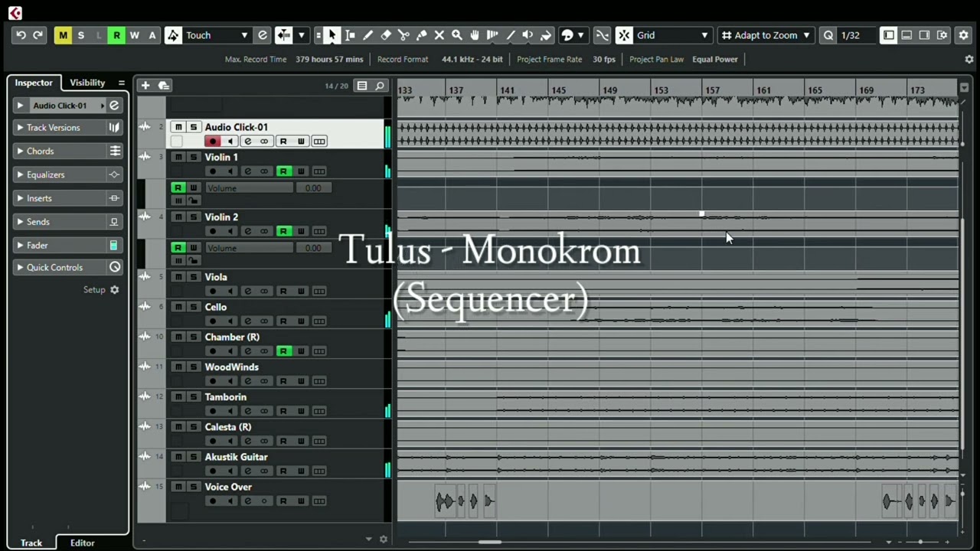The image size is (980, 551).
Task: Switch to the Editor tab at bottom
Action: pyautogui.click(x=83, y=543)
